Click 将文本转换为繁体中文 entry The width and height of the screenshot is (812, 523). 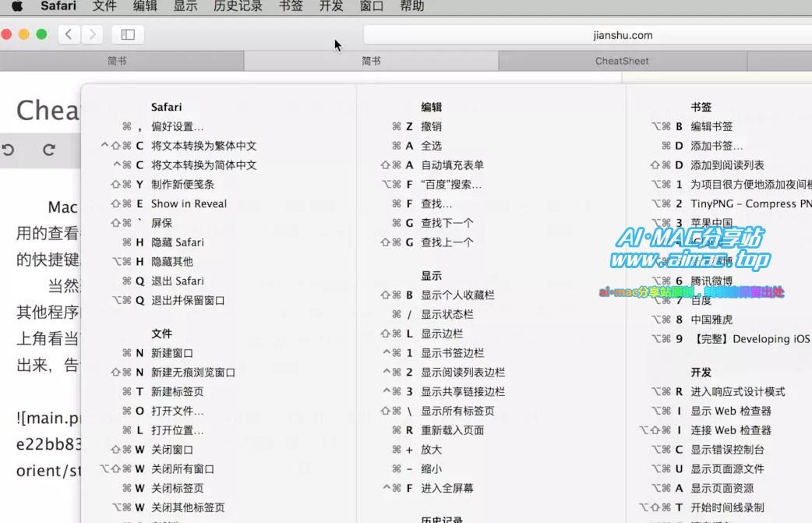(204, 146)
